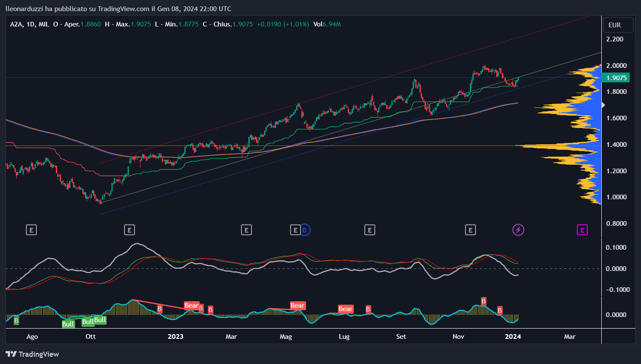Click the 0.8000 price scale label

click(617, 224)
